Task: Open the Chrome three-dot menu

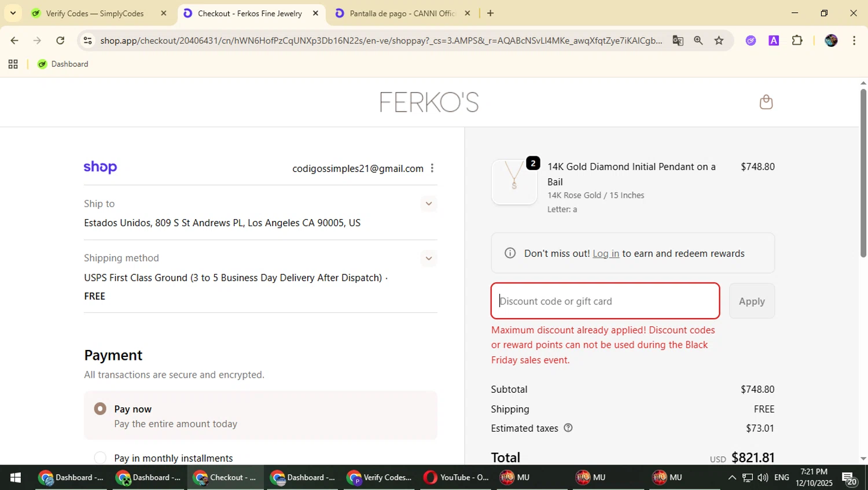Action: click(x=854, y=40)
